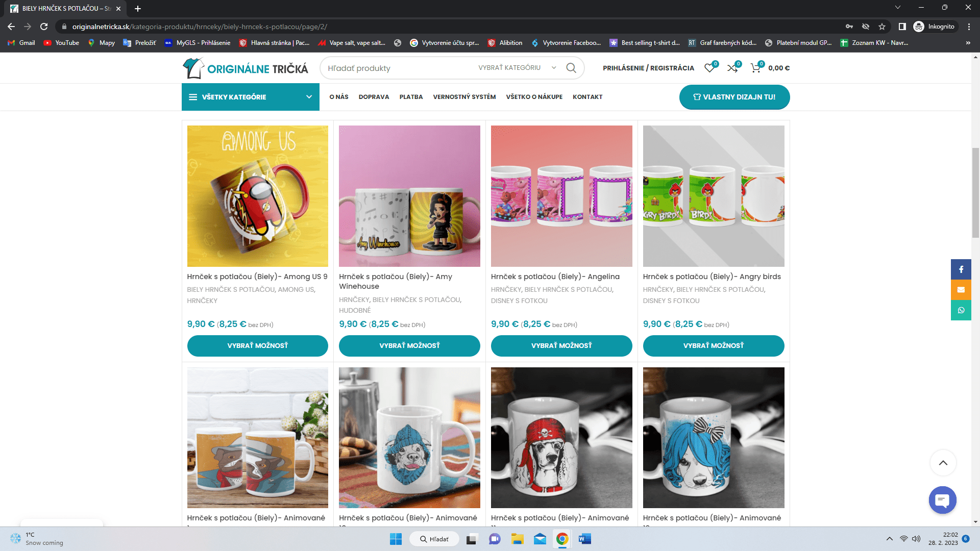
Task: Share page via email side icon
Action: pos(961,290)
